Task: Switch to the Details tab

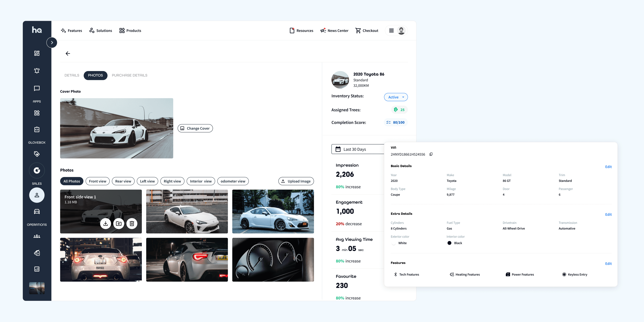Action: 72,75
